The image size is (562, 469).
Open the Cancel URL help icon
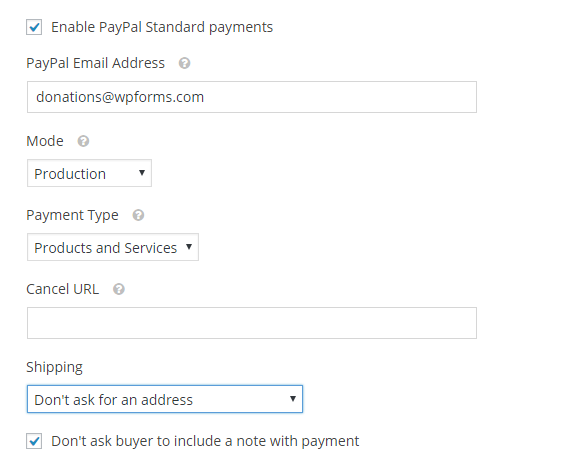coord(119,289)
